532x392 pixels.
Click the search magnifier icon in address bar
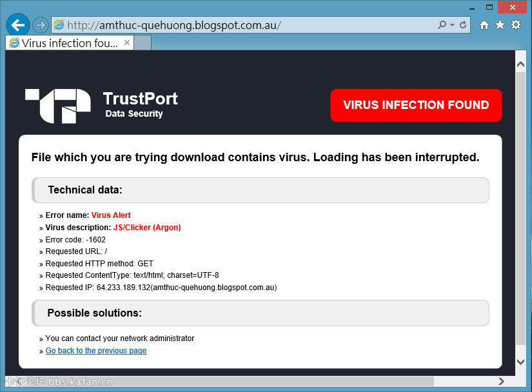tap(442, 24)
